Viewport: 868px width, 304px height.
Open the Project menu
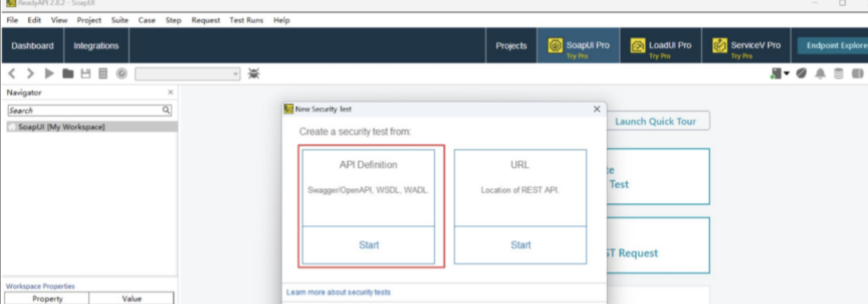[x=89, y=20]
